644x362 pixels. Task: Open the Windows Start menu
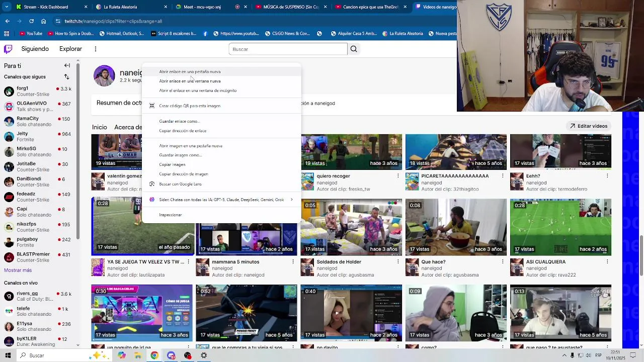coord(8,355)
